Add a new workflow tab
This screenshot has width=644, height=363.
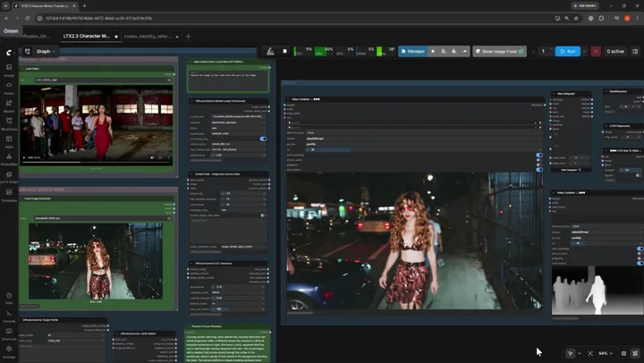tap(188, 36)
